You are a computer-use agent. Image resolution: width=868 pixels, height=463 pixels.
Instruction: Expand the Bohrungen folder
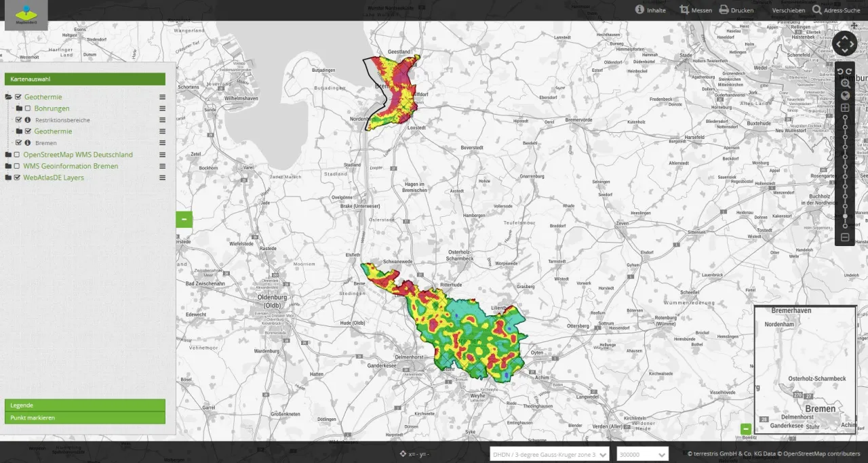[x=19, y=108]
